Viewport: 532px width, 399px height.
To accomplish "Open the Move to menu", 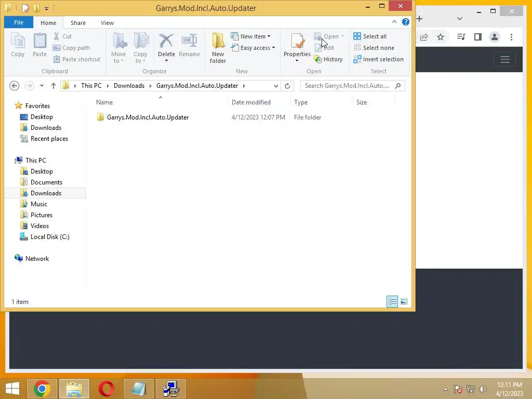I will tap(118, 48).
